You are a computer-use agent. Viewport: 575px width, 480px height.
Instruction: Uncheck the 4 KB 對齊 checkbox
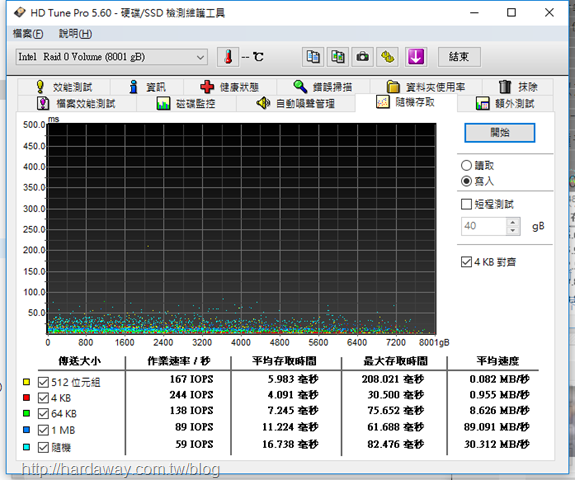466,262
